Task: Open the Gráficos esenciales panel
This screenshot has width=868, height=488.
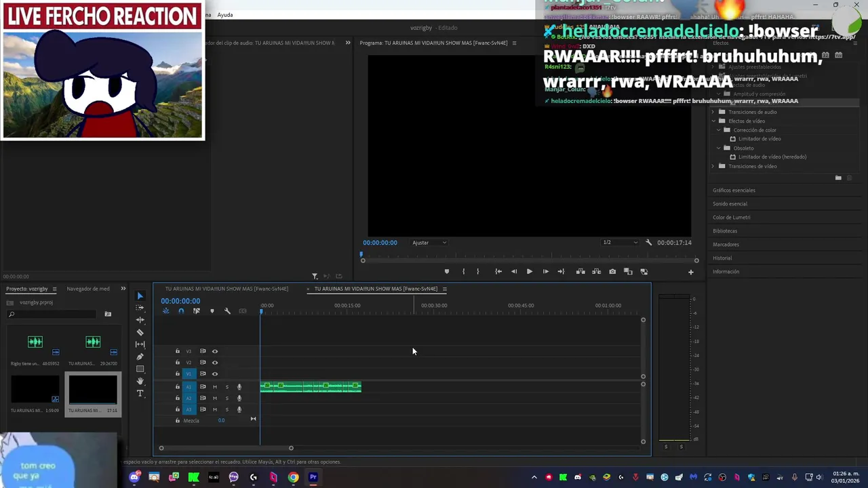Action: [734, 190]
